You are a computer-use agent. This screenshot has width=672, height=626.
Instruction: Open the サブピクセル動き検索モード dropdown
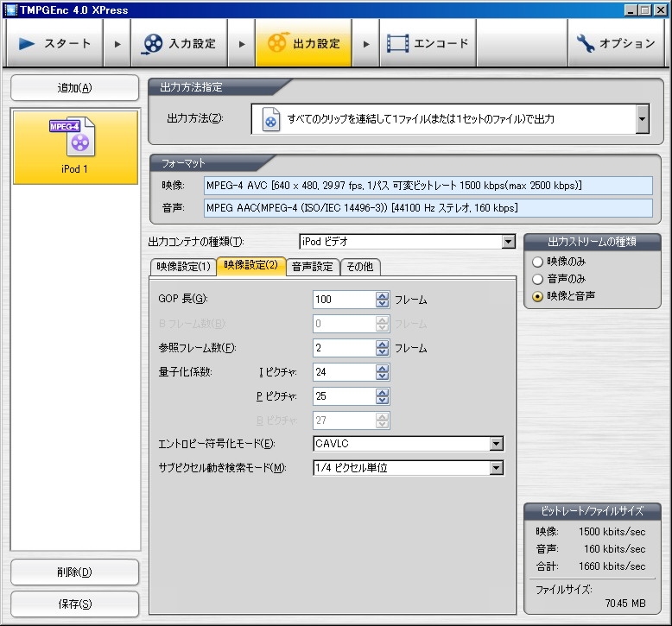[x=497, y=468]
